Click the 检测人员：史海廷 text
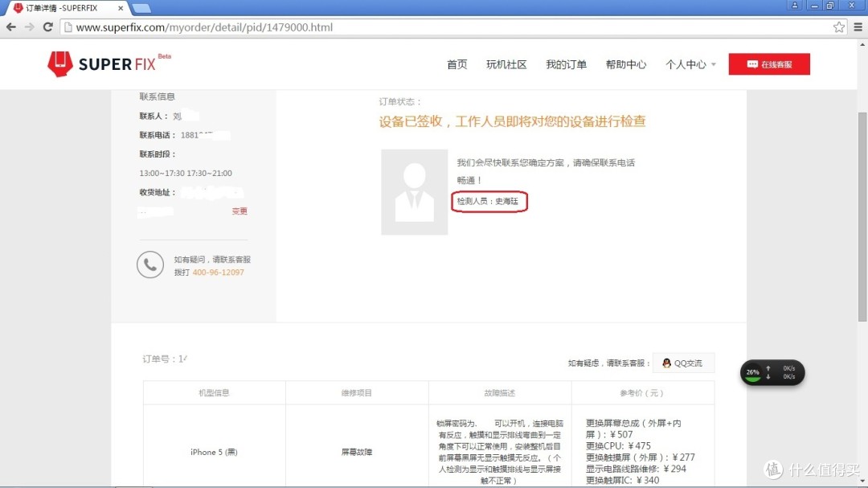 pyautogui.click(x=488, y=201)
